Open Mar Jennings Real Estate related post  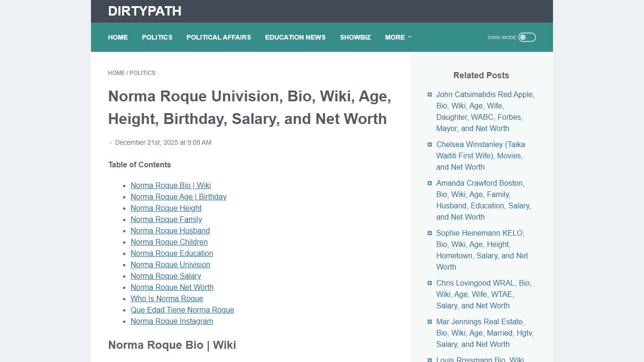485,333
